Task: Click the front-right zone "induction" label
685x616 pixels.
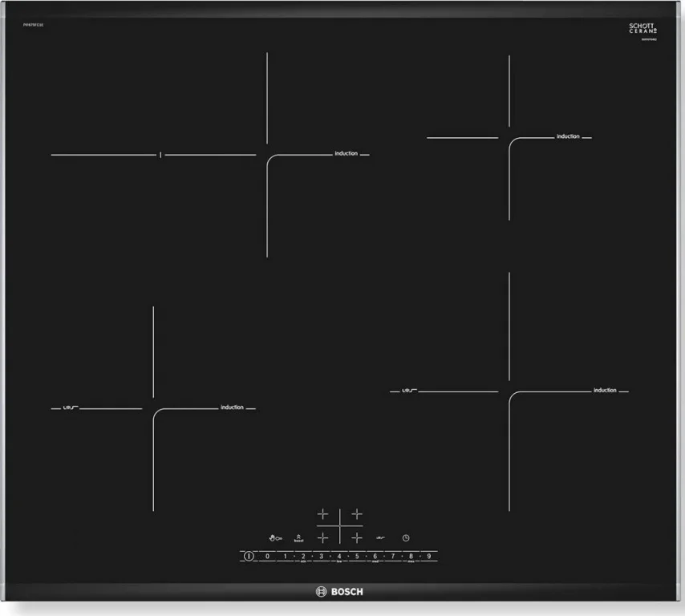Action: click(x=605, y=390)
